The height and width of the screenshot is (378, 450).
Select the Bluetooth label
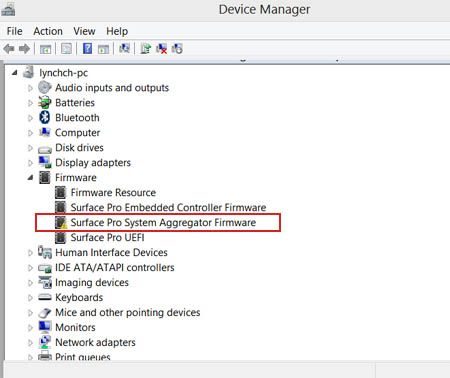click(77, 118)
